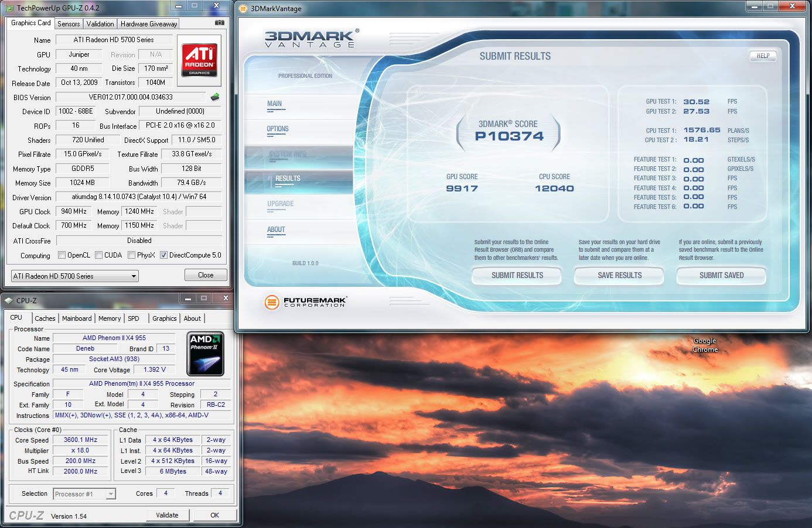Screen dimensions: 812x528
Task: Switch to the Caches tab in CPU-Z
Action: (45, 318)
